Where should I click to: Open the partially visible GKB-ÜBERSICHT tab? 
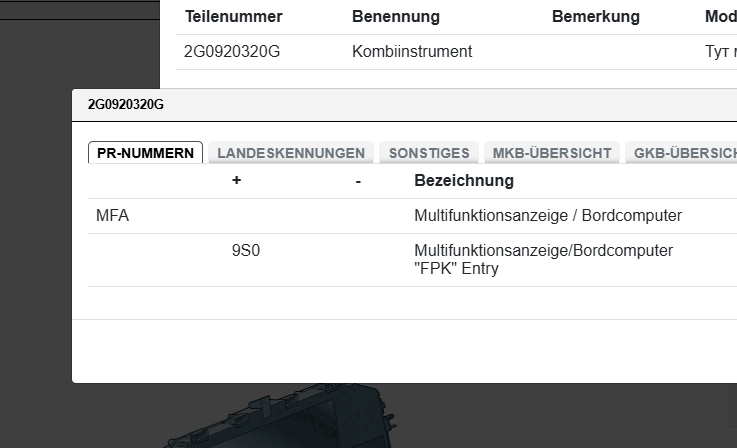pyautogui.click(x=684, y=153)
